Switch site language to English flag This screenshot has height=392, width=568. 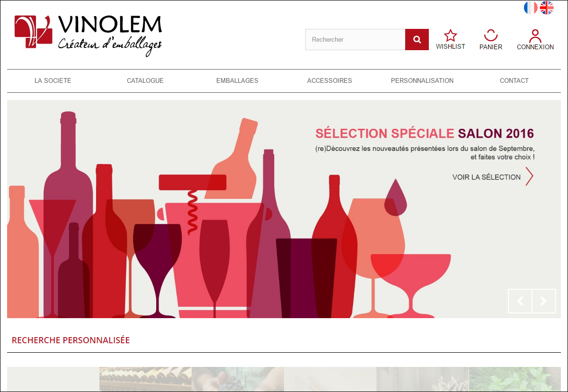[547, 8]
